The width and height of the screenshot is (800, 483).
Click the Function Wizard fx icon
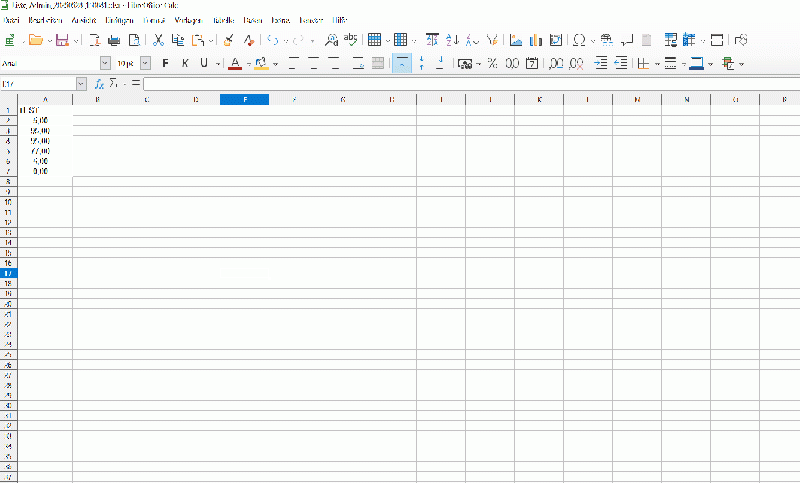coord(100,84)
